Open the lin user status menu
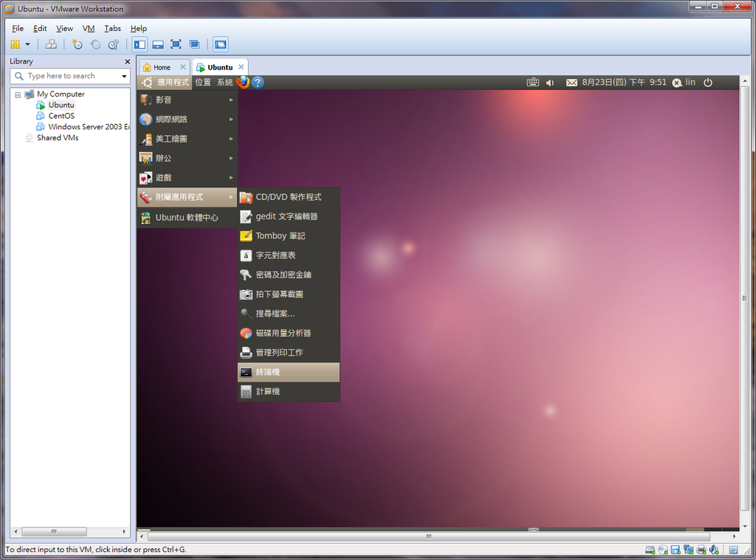This screenshot has height=560, width=756. pos(684,83)
